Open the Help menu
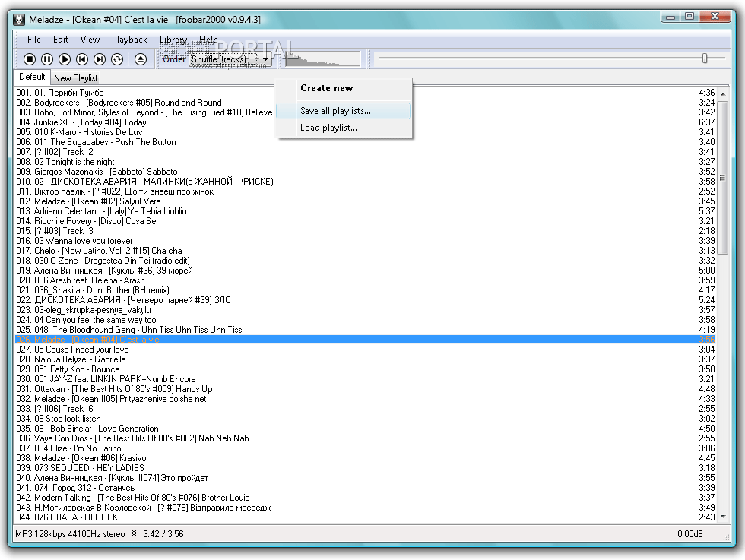745x560 pixels. (x=208, y=40)
